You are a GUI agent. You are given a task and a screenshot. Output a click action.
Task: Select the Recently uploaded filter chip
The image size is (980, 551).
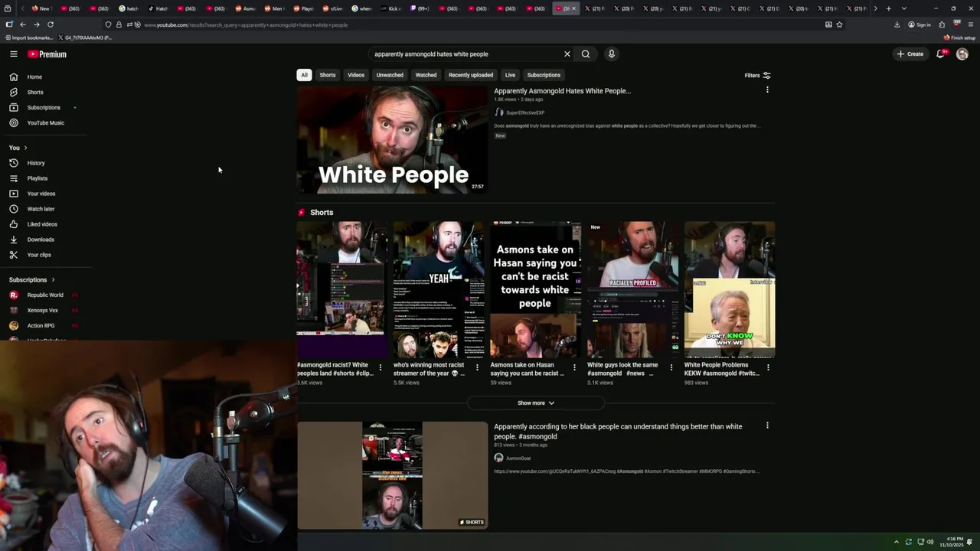(471, 75)
